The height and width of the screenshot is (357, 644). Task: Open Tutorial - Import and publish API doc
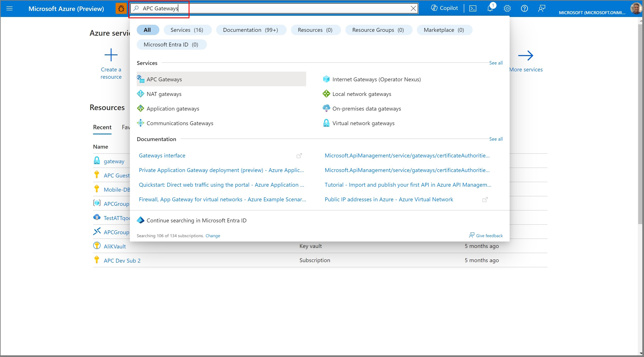[x=408, y=185]
